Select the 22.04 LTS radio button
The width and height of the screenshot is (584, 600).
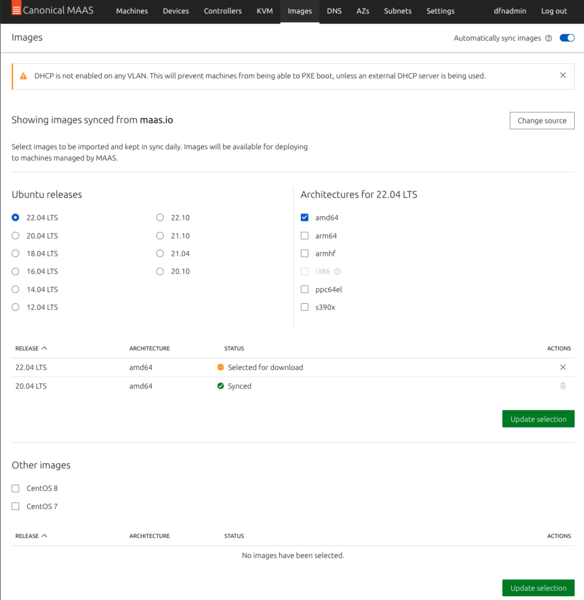[15, 218]
